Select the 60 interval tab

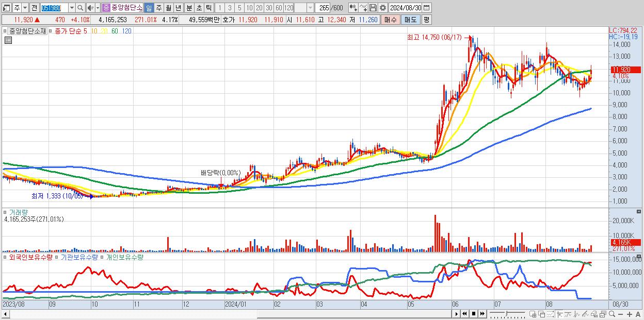[279, 8]
